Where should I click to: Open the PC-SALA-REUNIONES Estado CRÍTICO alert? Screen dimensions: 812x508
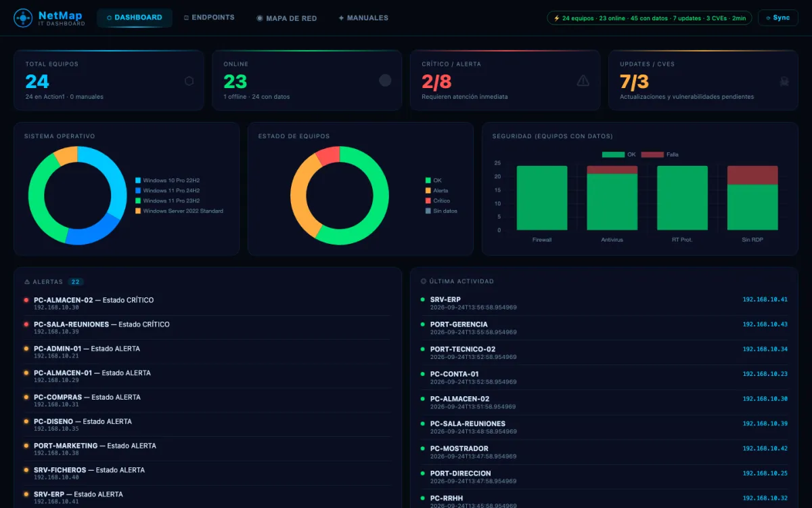(207, 328)
